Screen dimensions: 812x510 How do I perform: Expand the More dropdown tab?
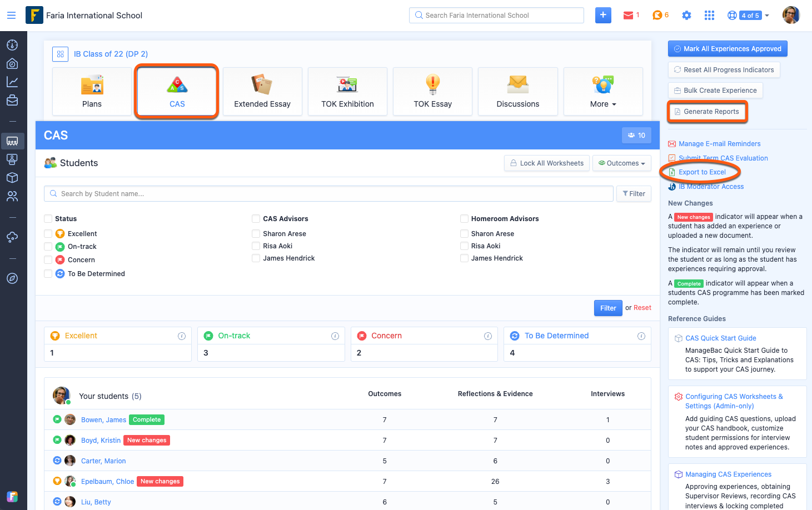click(x=603, y=92)
